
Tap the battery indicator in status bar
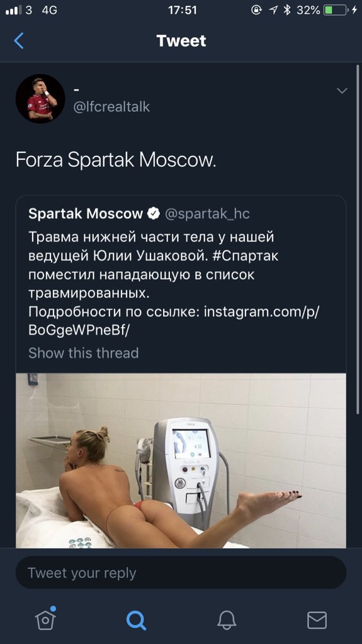[336, 10]
